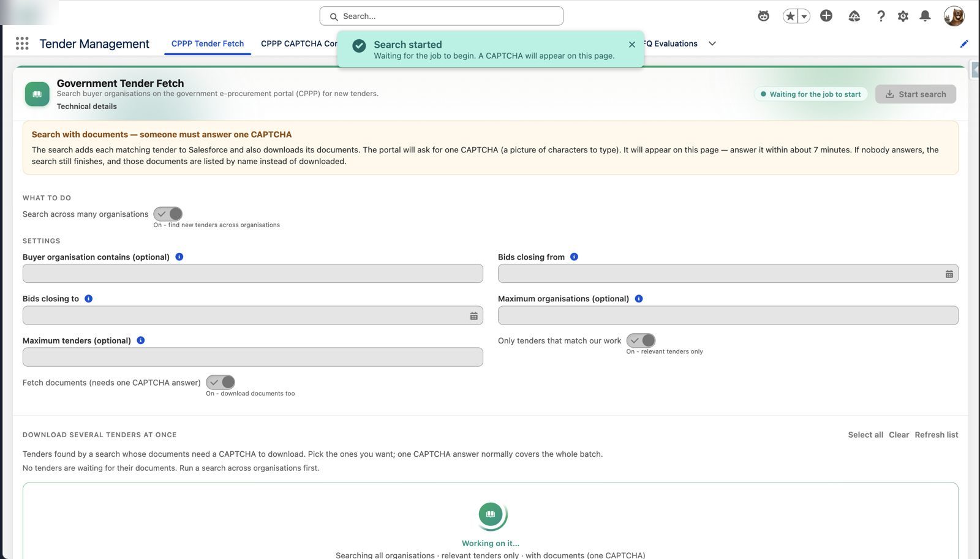Show info for Bids closing to
Image resolution: width=980 pixels, height=559 pixels.
coord(88,298)
